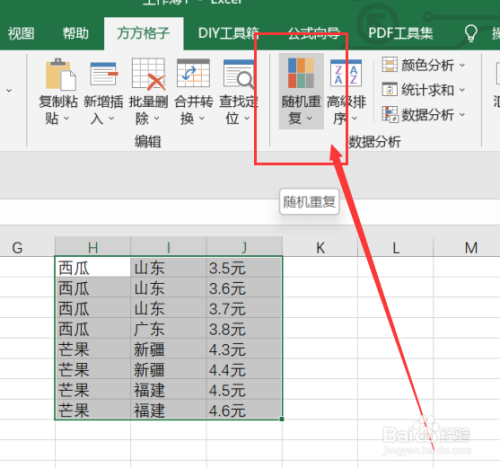Click 芒果 cell in the 4.6元 row
The width and height of the screenshot is (500, 468).
[93, 410]
